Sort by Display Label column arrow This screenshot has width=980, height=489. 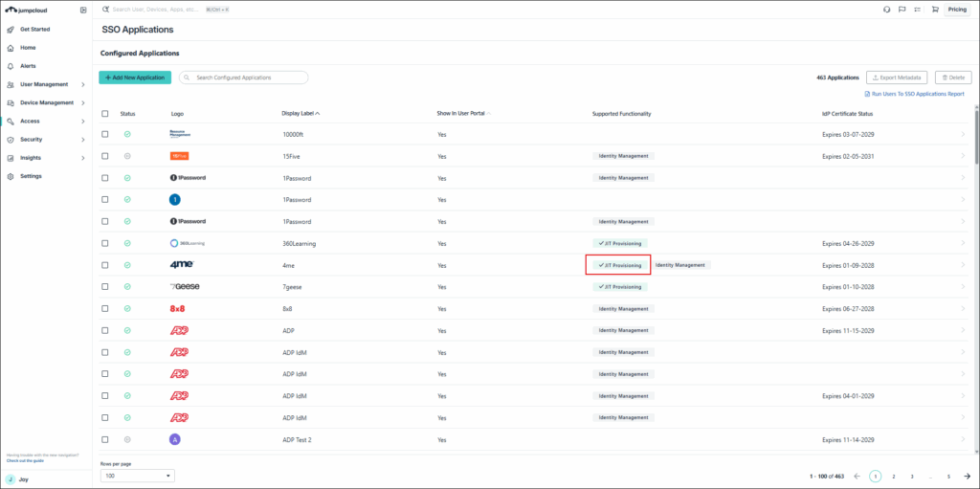pos(318,114)
